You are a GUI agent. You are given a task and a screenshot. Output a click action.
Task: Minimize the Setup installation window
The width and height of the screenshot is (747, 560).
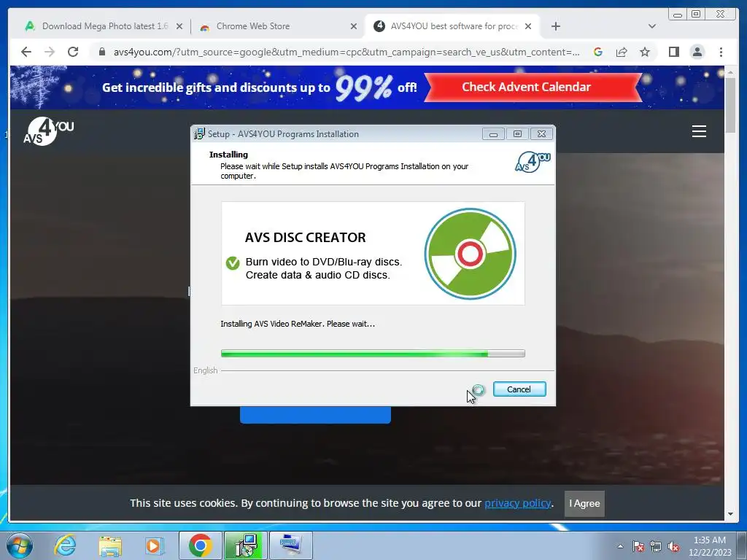[494, 134]
